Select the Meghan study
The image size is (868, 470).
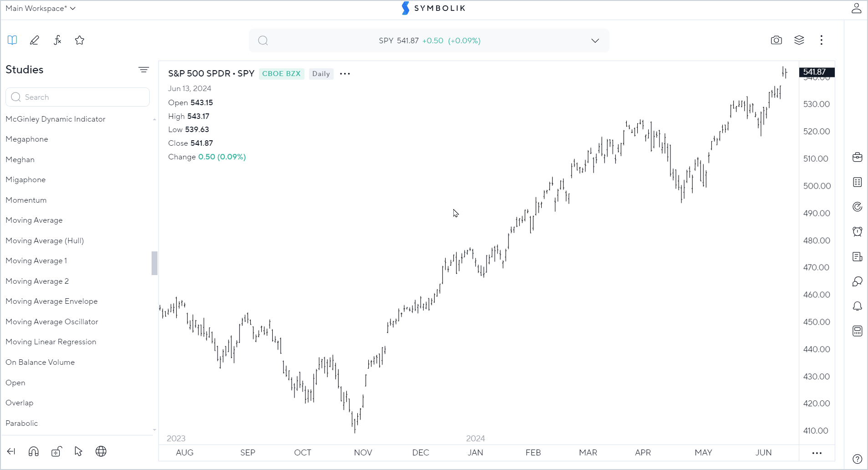click(20, 159)
